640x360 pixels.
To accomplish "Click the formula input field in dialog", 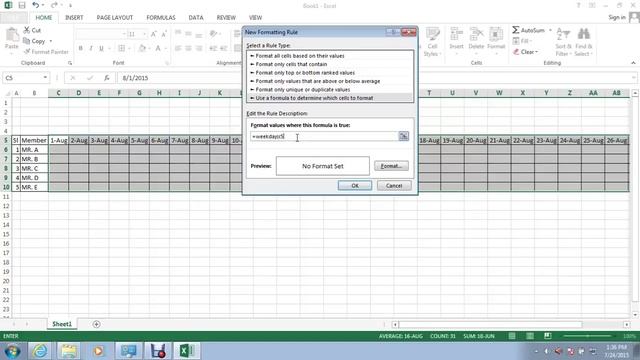I will click(x=324, y=136).
